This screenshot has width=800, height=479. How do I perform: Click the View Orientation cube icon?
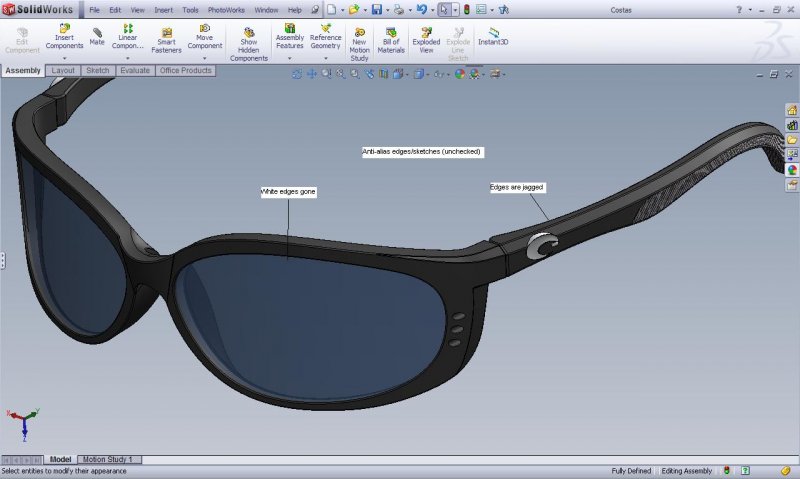click(x=398, y=74)
